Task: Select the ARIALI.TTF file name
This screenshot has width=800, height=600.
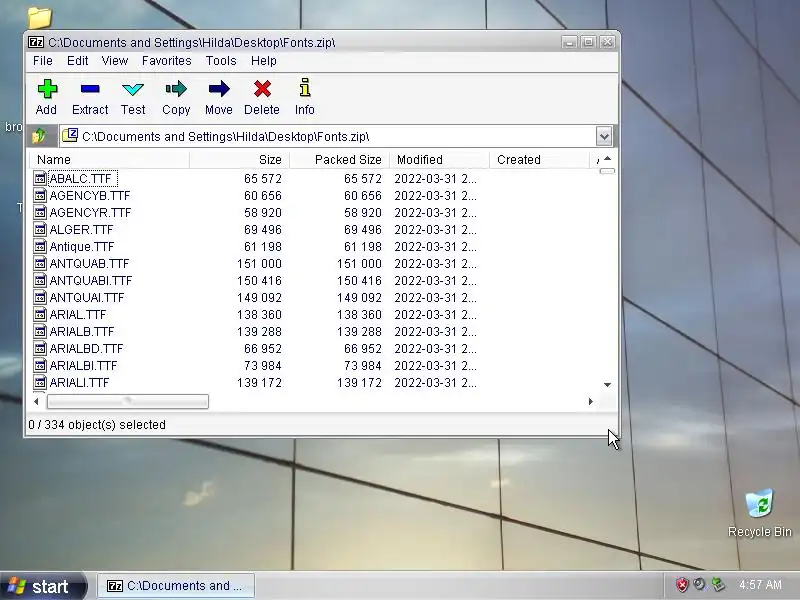Action: 79,383
